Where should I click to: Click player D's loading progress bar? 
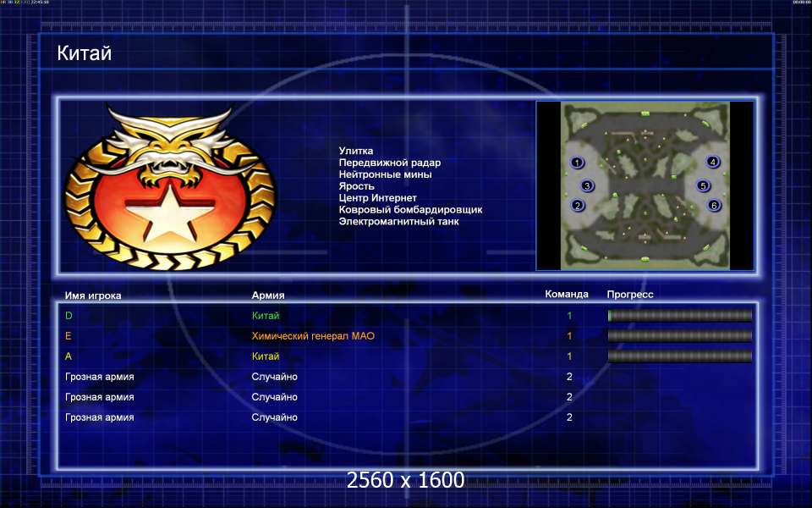coord(679,315)
